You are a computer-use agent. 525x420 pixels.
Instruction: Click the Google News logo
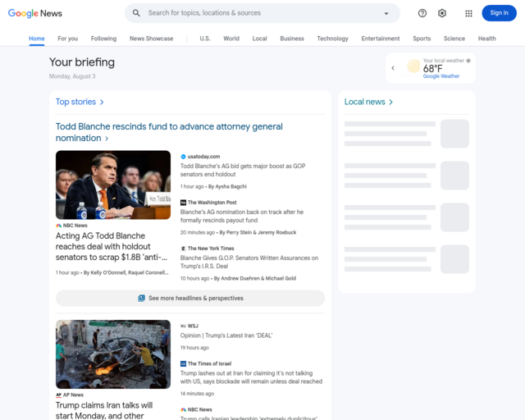pos(35,13)
